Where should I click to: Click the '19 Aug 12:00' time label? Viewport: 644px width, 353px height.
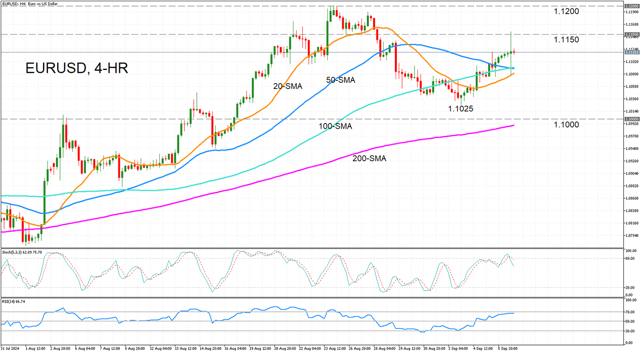[x=260, y=349]
